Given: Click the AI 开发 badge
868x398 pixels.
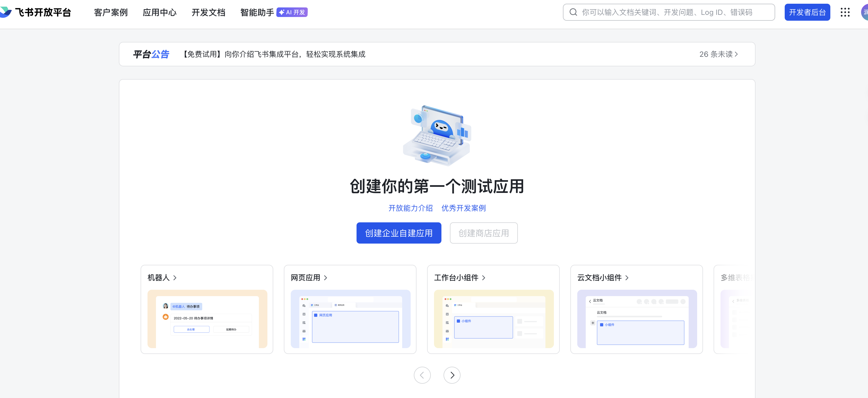Looking at the screenshot, I should (292, 12).
